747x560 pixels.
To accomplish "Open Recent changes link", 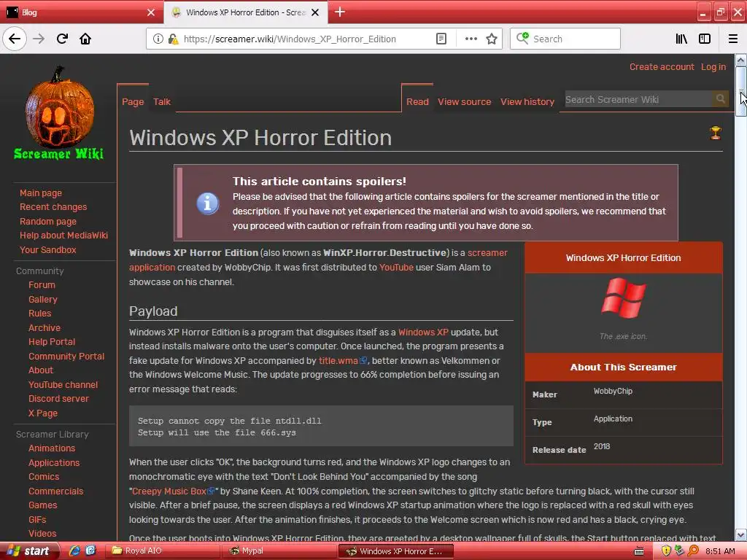I will (x=53, y=206).
